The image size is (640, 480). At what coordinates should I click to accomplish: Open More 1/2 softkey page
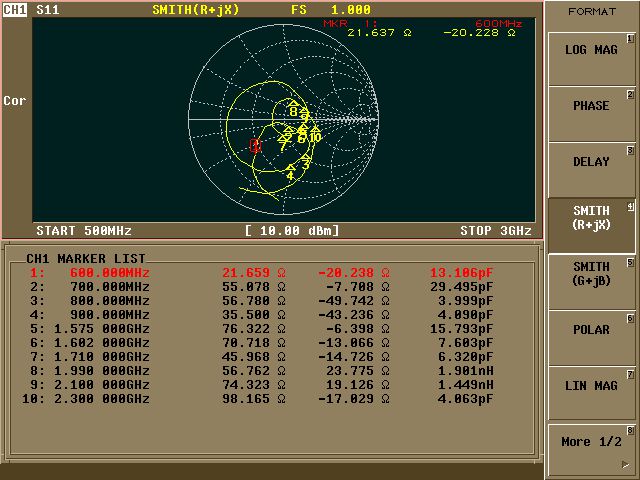click(591, 449)
